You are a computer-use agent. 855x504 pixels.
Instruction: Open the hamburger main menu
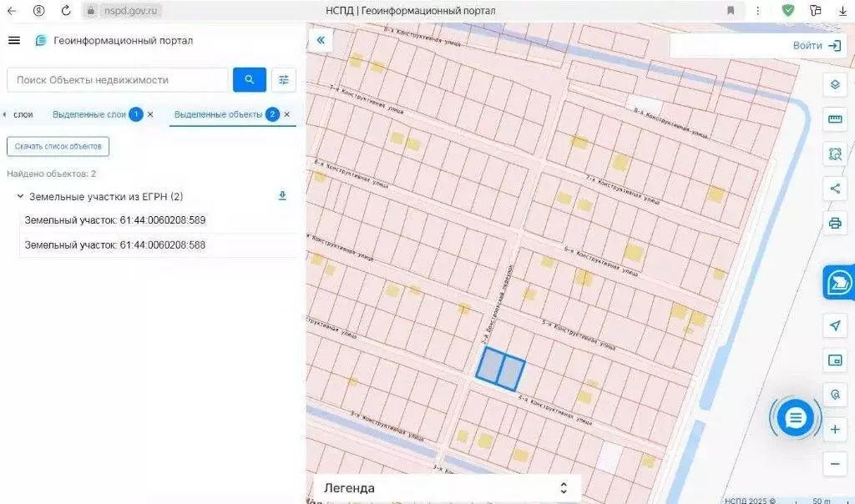(x=14, y=40)
